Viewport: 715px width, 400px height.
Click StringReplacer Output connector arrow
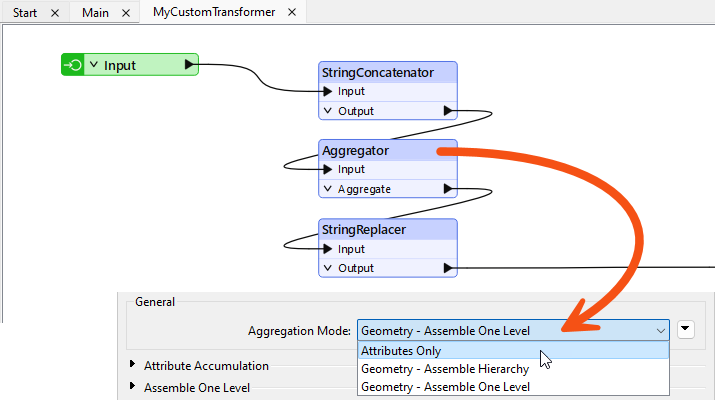[x=448, y=268]
